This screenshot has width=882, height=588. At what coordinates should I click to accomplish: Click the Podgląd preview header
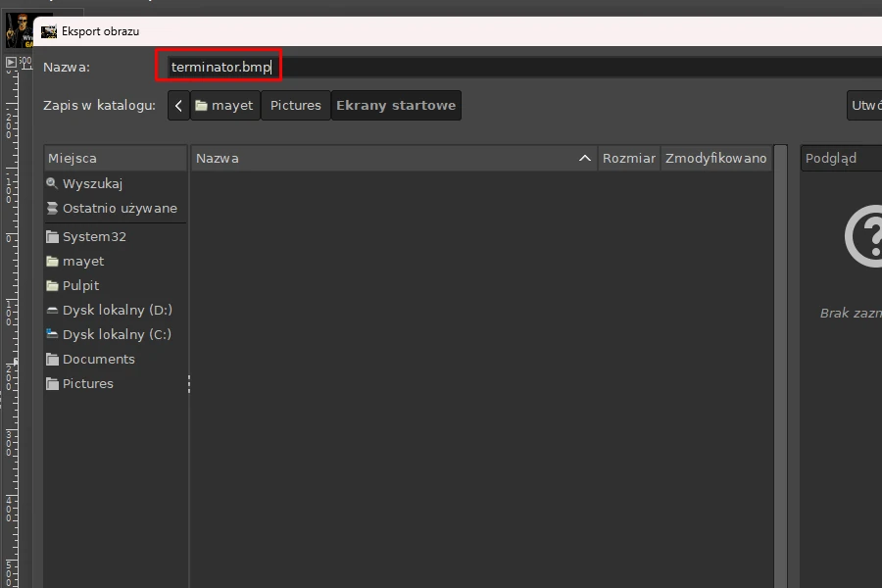pos(842,158)
